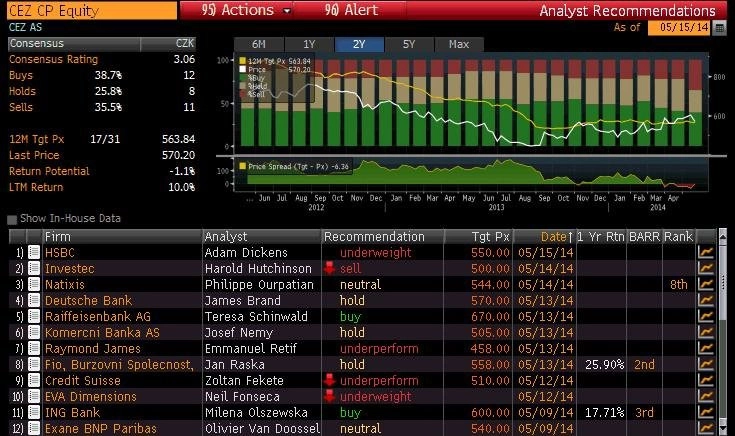Open the HSBC firm link
The width and height of the screenshot is (735, 436).
click(60, 253)
